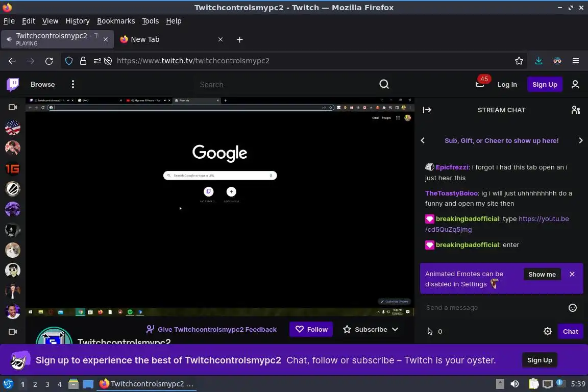Reload the current page
This screenshot has width=588, height=392.
[49, 61]
